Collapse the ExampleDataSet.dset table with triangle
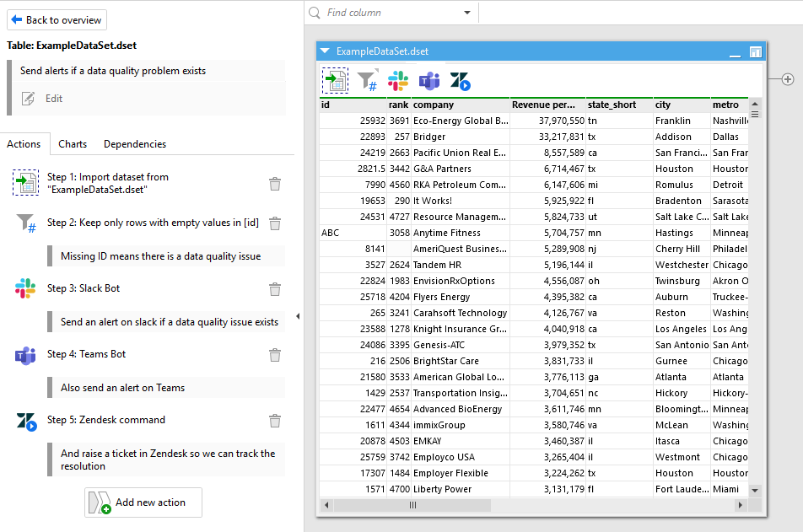Viewport: 803px width, 532px height. (x=325, y=51)
